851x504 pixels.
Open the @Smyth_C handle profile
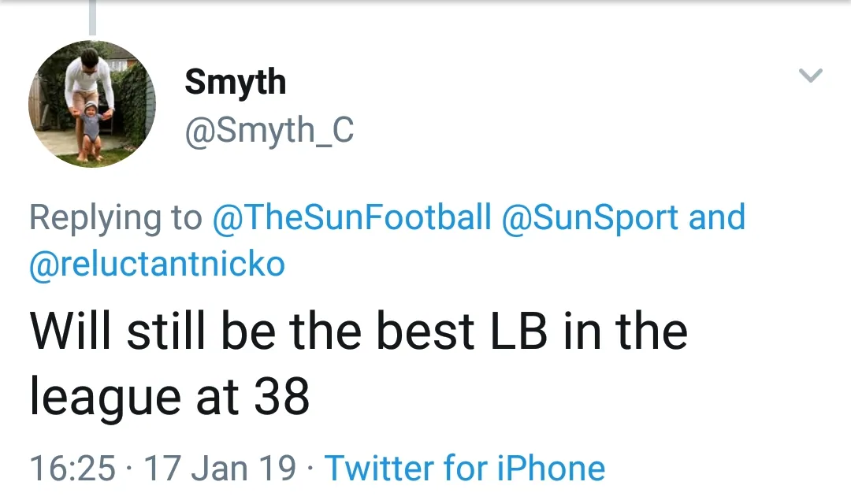pyautogui.click(x=269, y=131)
